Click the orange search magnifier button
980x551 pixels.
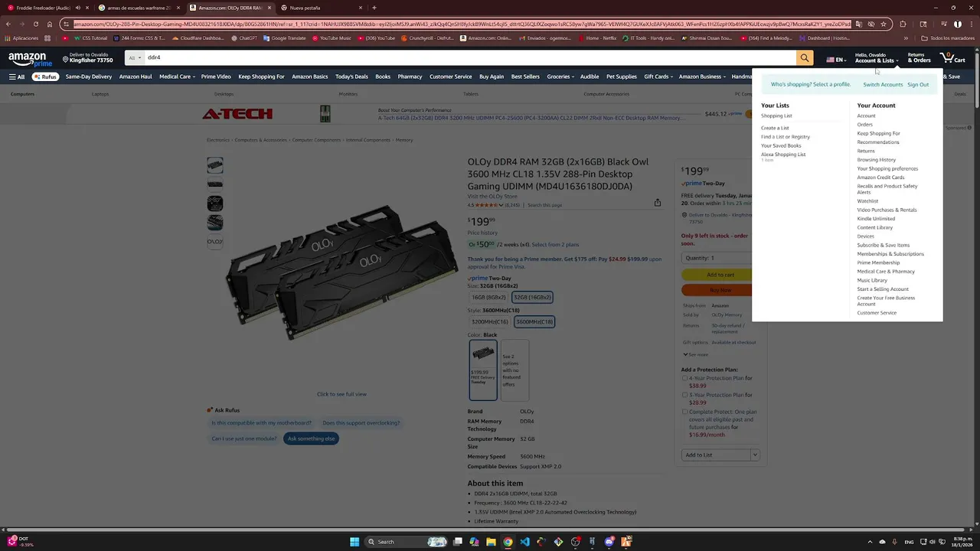(x=804, y=57)
